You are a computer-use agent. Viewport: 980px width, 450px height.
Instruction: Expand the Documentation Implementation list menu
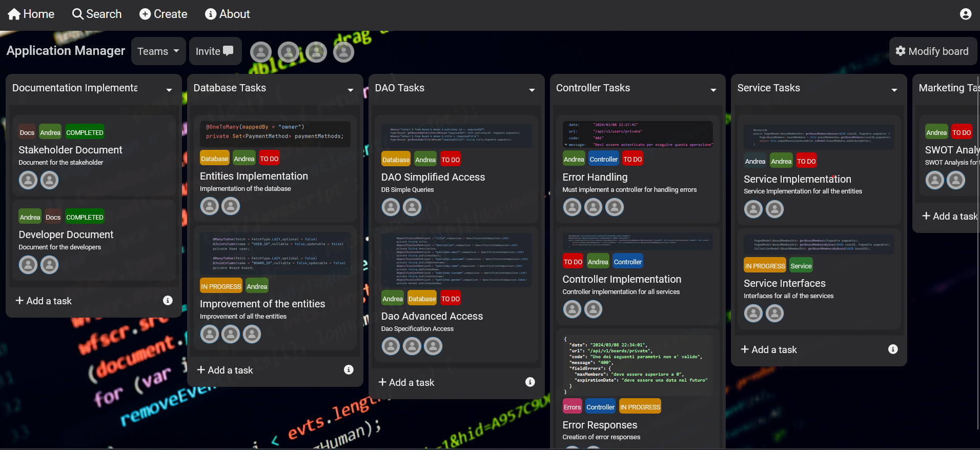[x=169, y=90]
